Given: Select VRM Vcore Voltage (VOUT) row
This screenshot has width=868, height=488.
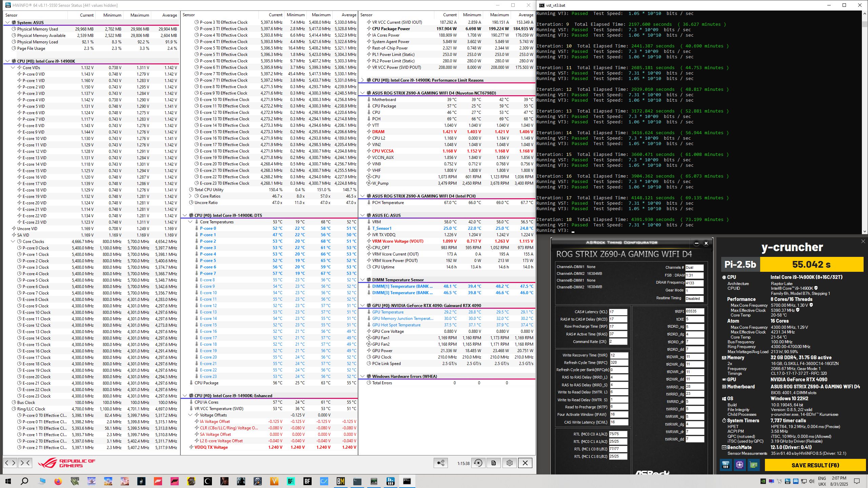Looking at the screenshot, I should 447,241.
